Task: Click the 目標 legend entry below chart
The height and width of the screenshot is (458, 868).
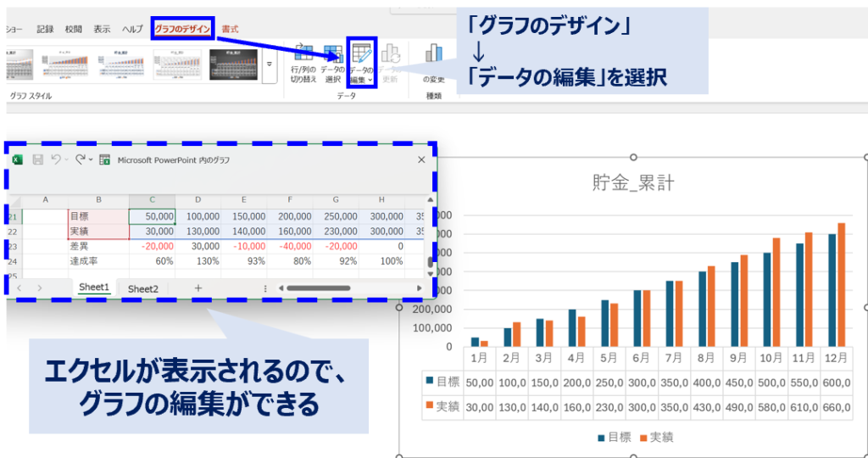Action: pyautogui.click(x=615, y=438)
